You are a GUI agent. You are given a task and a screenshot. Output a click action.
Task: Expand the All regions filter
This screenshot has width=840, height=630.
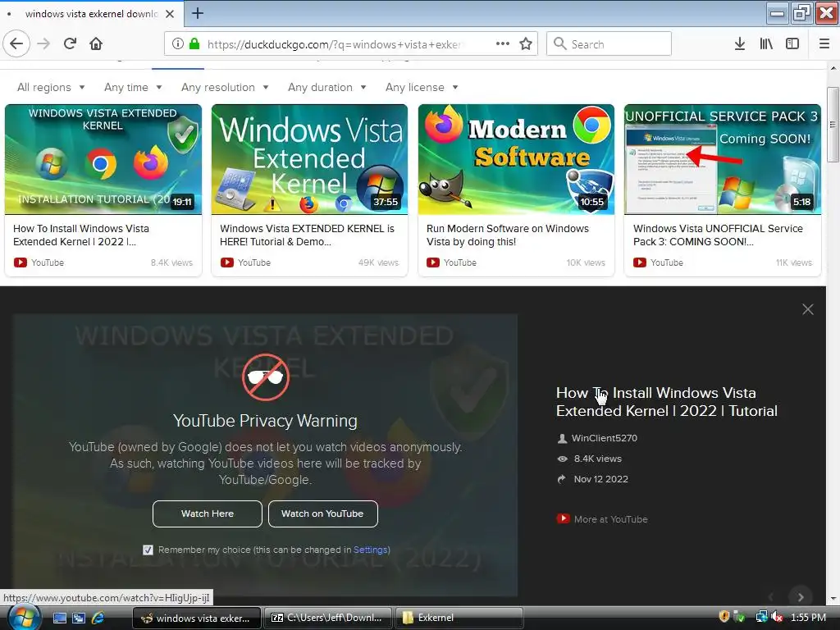(51, 87)
